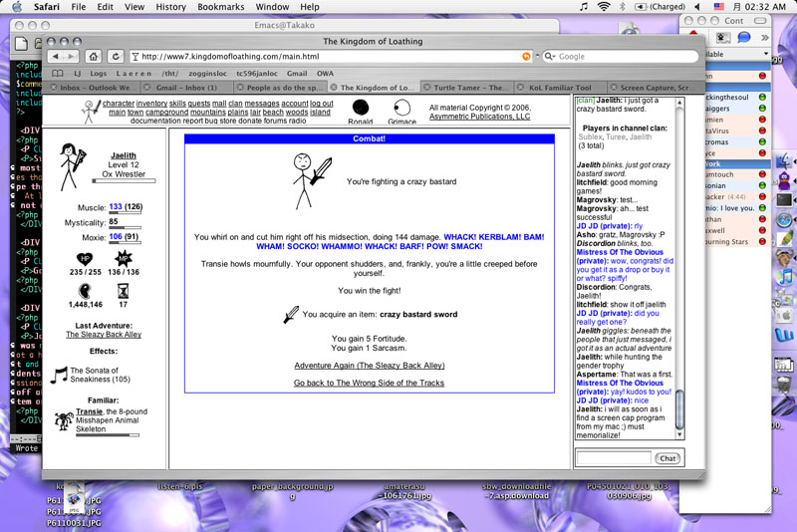Click the adventures hourglass icon

[123, 291]
